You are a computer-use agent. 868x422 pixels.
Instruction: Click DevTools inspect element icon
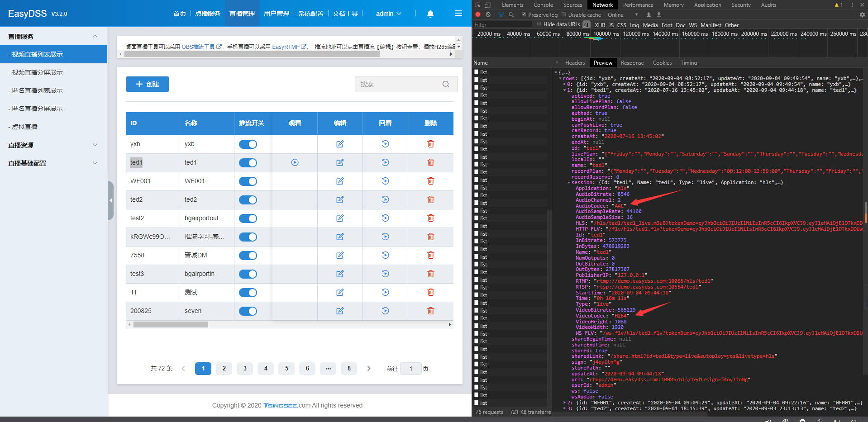478,5
